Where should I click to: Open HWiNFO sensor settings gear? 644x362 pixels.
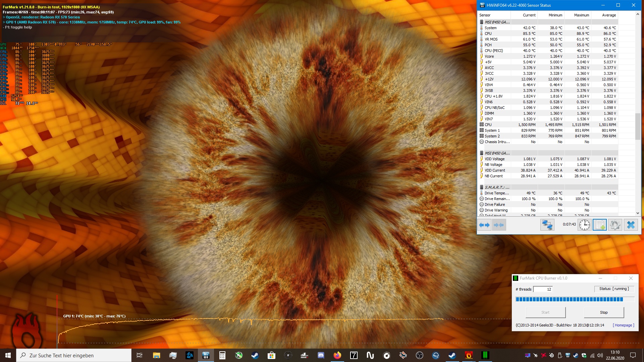pyautogui.click(x=615, y=225)
